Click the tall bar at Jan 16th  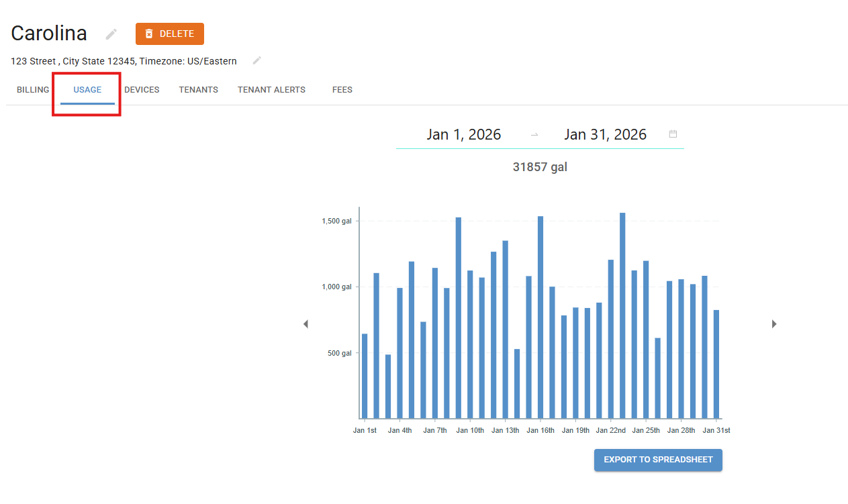(540, 317)
